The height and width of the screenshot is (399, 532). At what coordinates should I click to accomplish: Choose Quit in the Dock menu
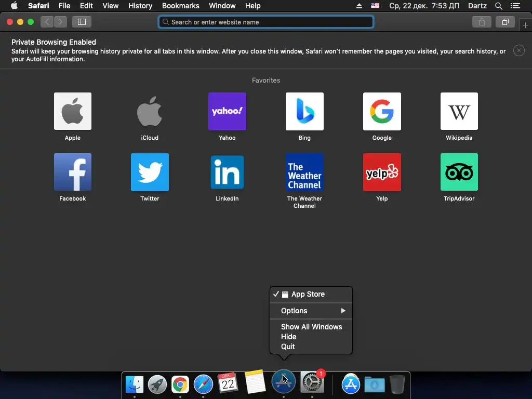(x=311, y=347)
